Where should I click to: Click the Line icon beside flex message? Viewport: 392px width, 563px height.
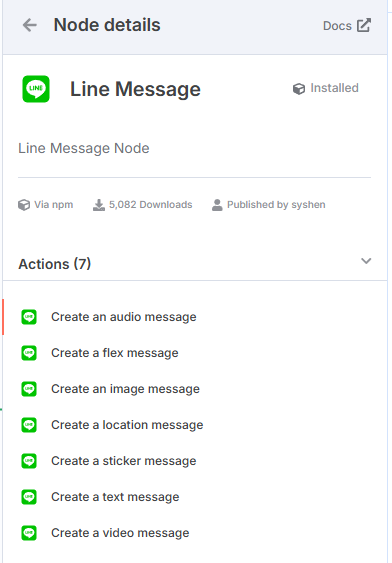coord(29,353)
